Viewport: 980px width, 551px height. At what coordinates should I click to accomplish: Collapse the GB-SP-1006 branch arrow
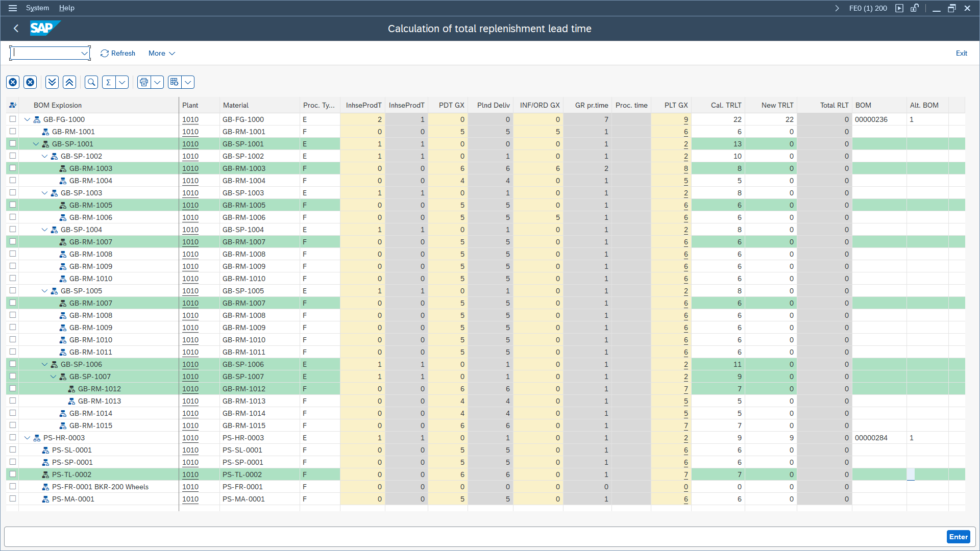pyautogui.click(x=44, y=364)
